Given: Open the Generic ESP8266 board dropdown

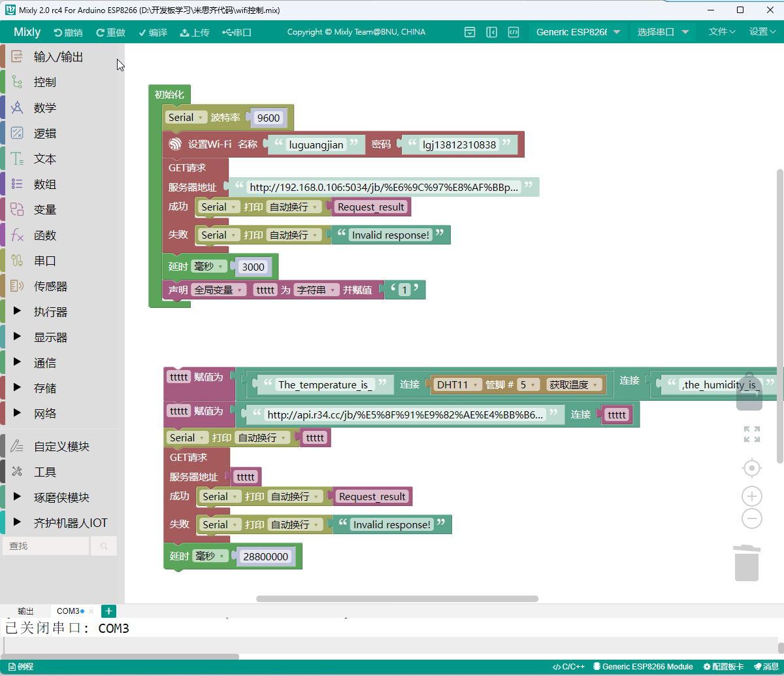Looking at the screenshot, I should point(578,32).
